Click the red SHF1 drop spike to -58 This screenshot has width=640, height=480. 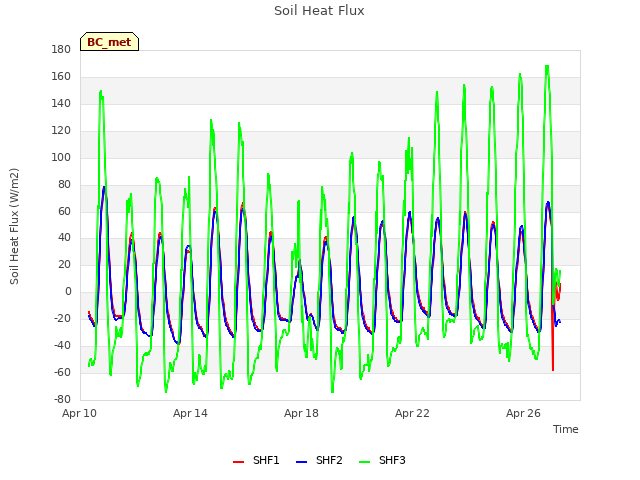pyautogui.click(x=553, y=369)
